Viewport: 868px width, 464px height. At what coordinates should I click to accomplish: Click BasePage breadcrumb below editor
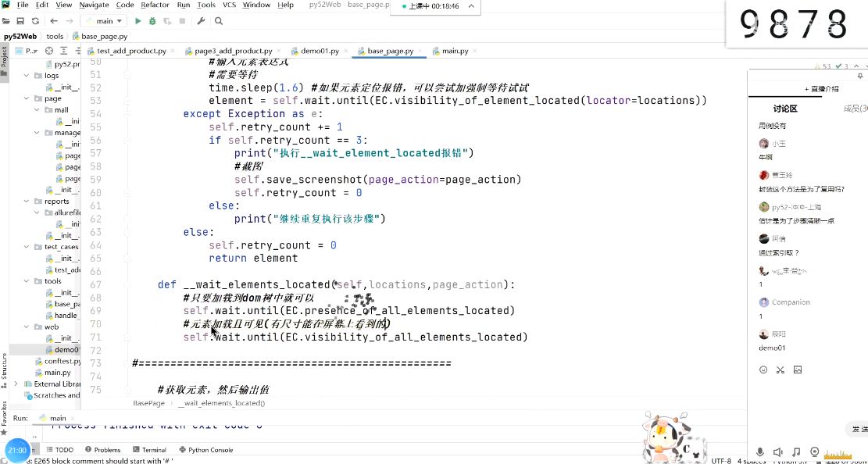[x=149, y=403]
